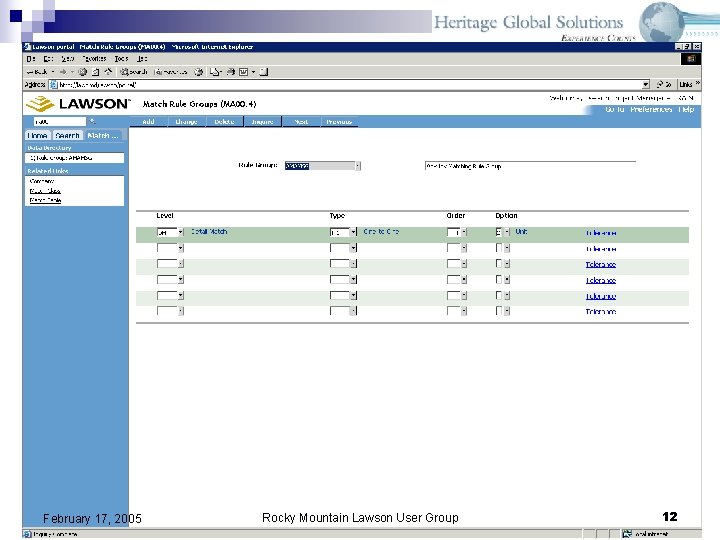Click the rule group description field
Viewport: 720px width, 540px height.
pos(530,166)
